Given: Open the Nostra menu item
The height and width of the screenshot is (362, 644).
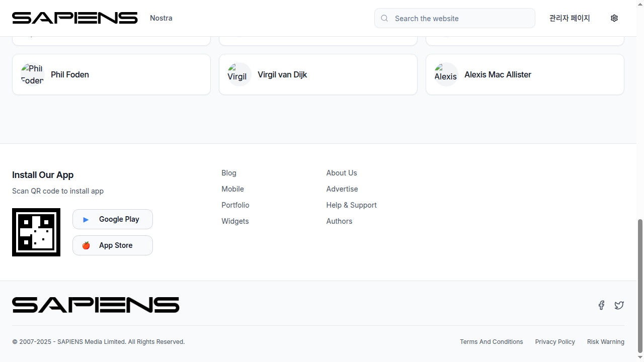Looking at the screenshot, I should point(161,18).
